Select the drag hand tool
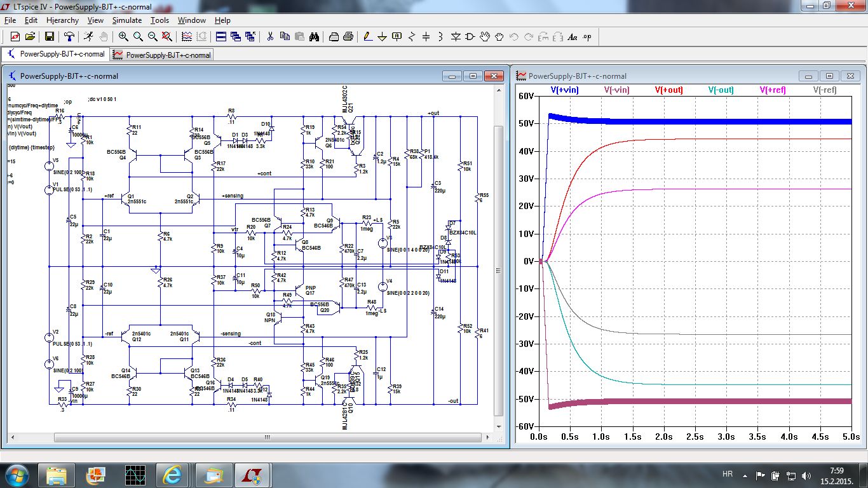Screen dimensions: 868x488 pos(499,37)
